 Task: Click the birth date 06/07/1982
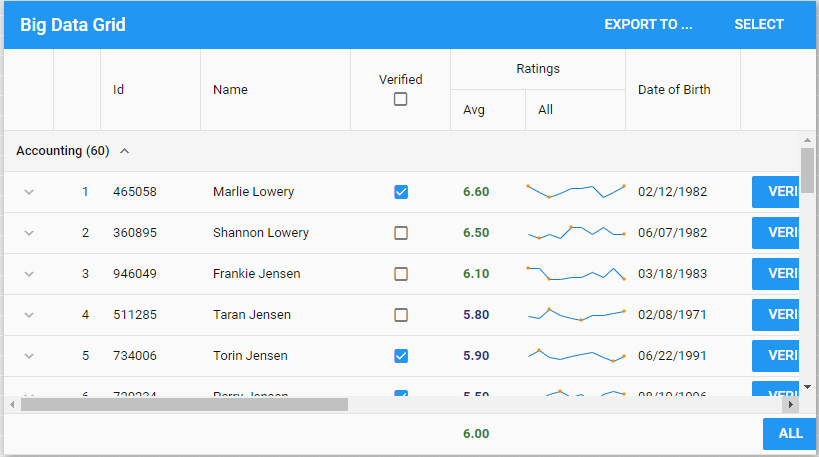[x=672, y=233]
